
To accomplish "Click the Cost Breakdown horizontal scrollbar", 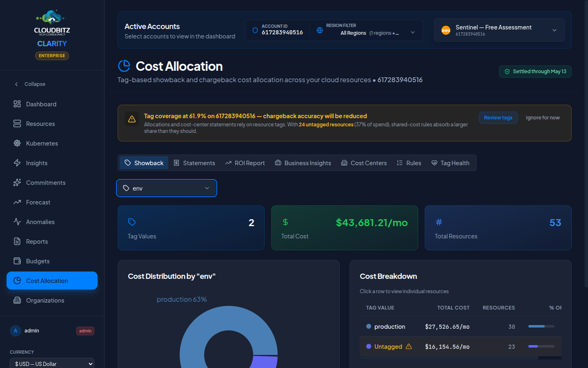I will pyautogui.click(x=449, y=358).
